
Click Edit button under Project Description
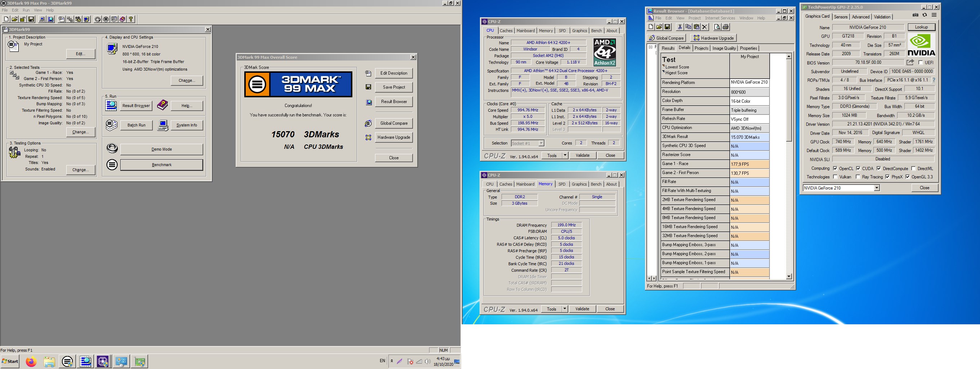[80, 54]
